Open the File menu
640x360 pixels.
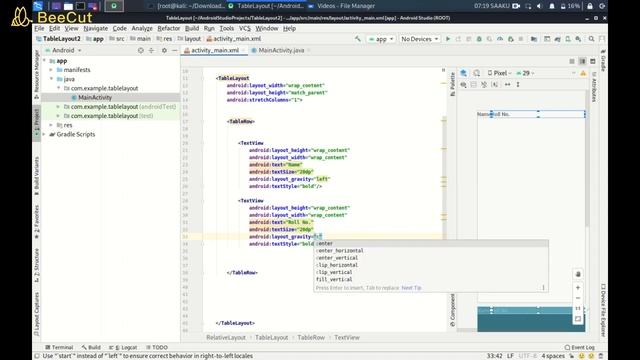click(39, 28)
